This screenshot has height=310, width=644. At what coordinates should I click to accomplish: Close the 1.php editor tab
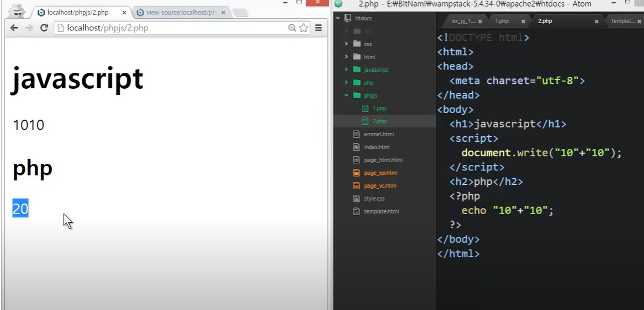point(523,22)
